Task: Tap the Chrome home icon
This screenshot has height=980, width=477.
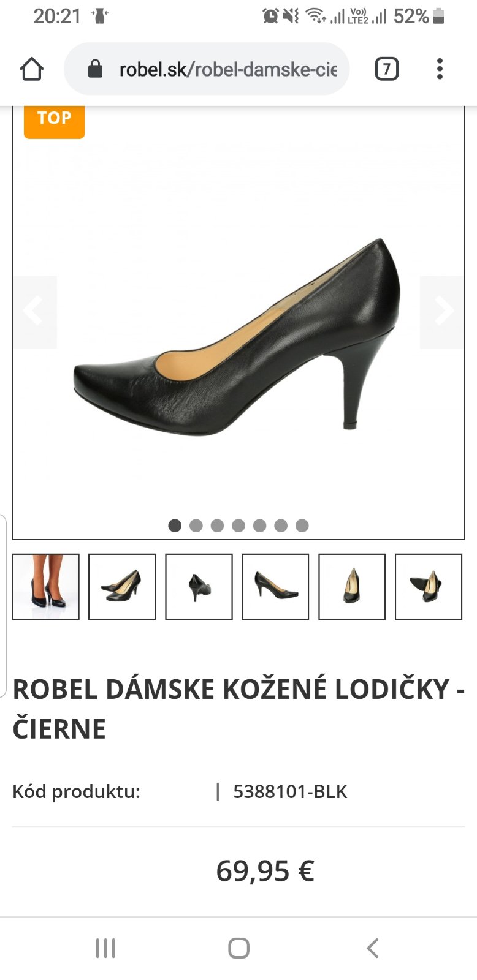Action: click(x=32, y=69)
